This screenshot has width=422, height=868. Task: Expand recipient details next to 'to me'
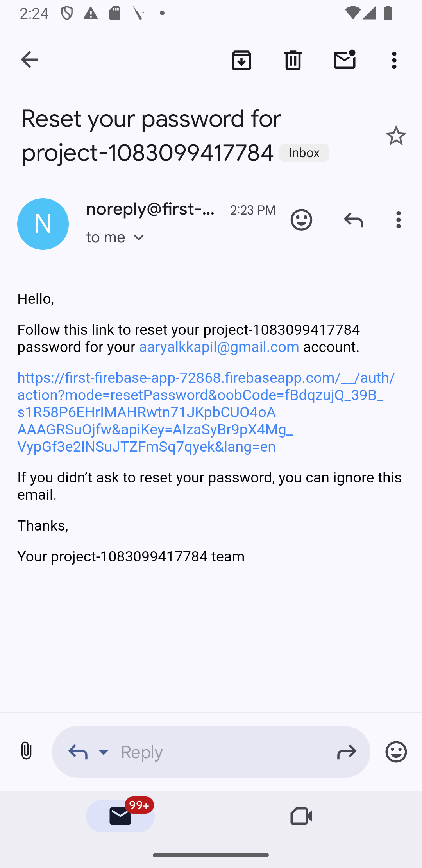(x=139, y=237)
